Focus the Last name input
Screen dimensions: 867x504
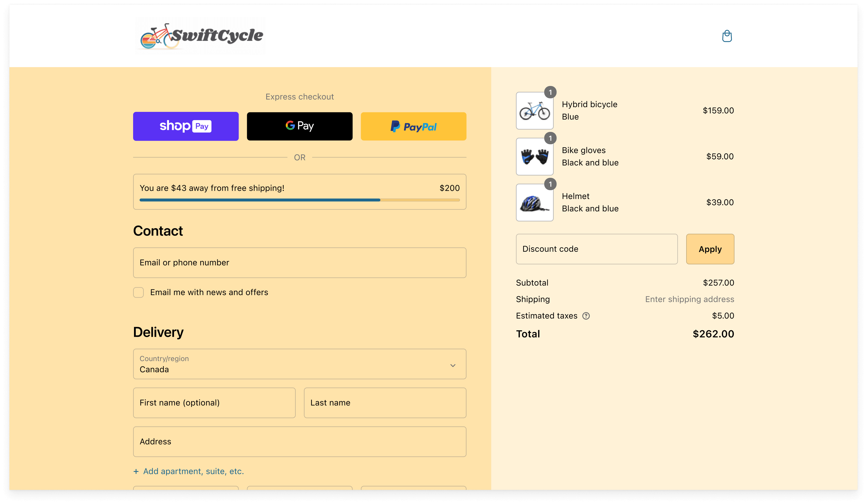pyautogui.click(x=385, y=403)
